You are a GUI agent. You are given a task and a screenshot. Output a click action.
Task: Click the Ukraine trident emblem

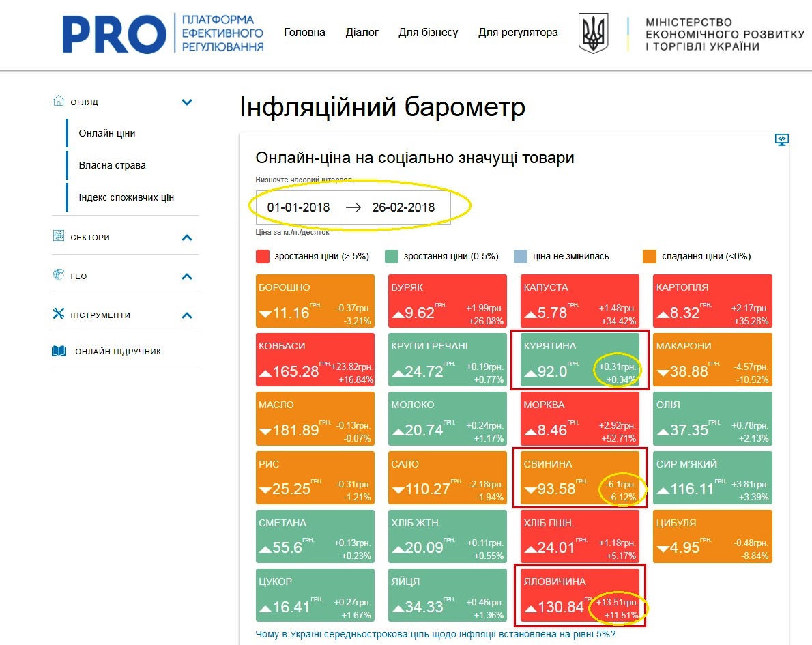(593, 33)
